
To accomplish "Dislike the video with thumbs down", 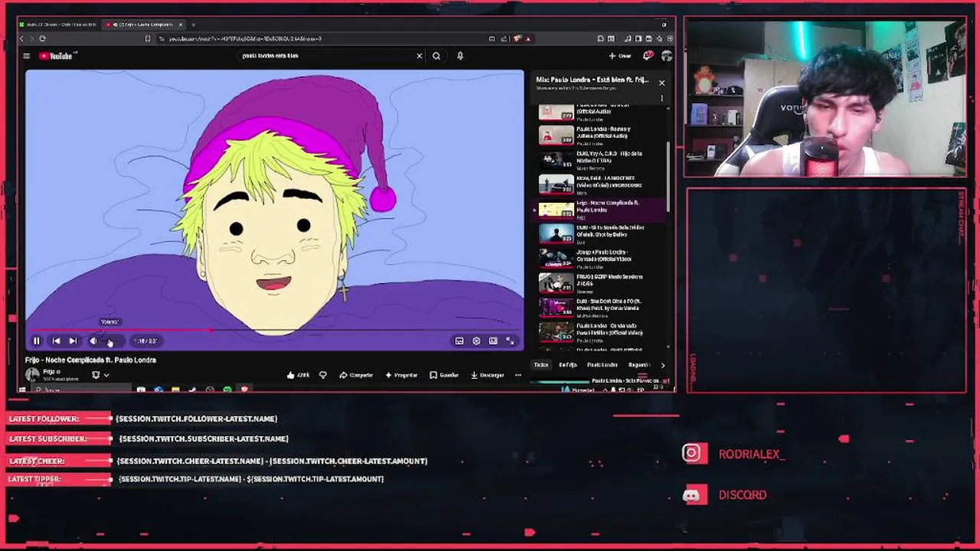I will 323,375.
